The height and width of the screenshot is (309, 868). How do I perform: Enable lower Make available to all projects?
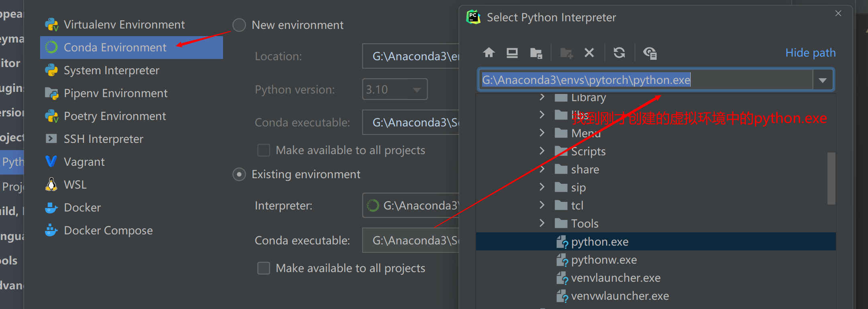tap(264, 268)
